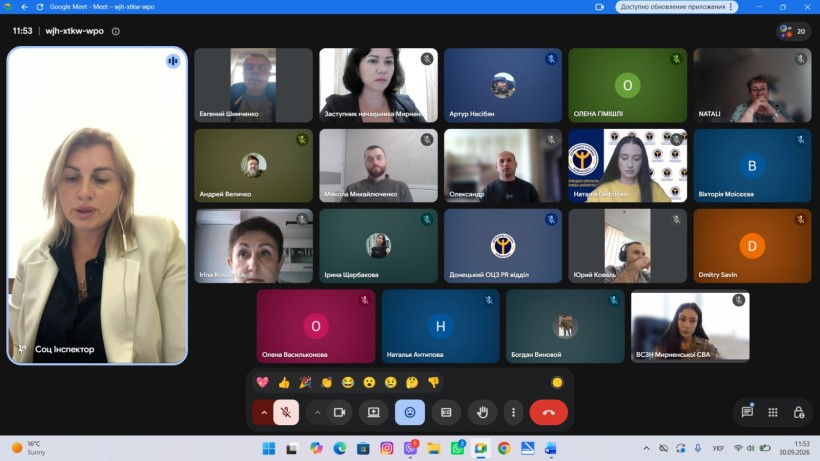Open Task View on the taskbar
The width and height of the screenshot is (820, 461).
292,448
